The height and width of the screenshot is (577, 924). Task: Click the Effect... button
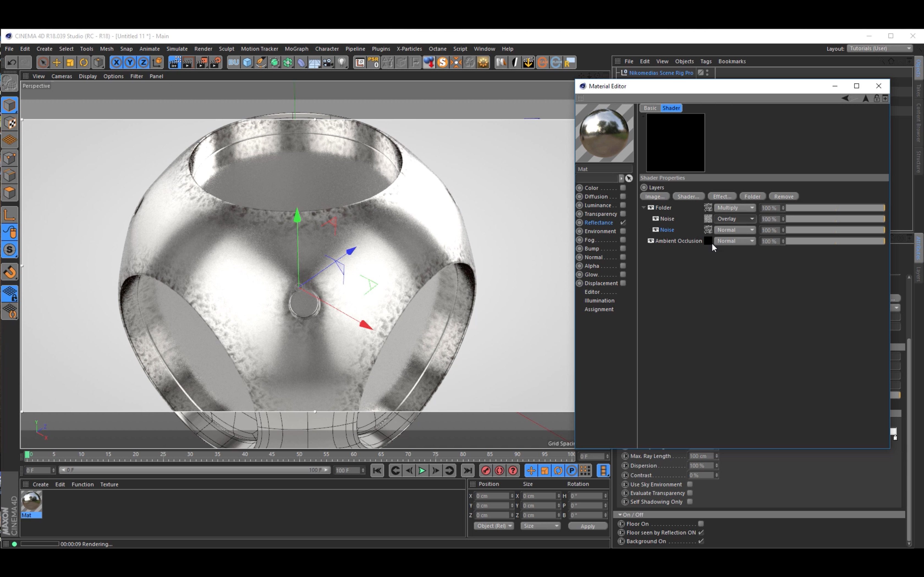coord(722,196)
